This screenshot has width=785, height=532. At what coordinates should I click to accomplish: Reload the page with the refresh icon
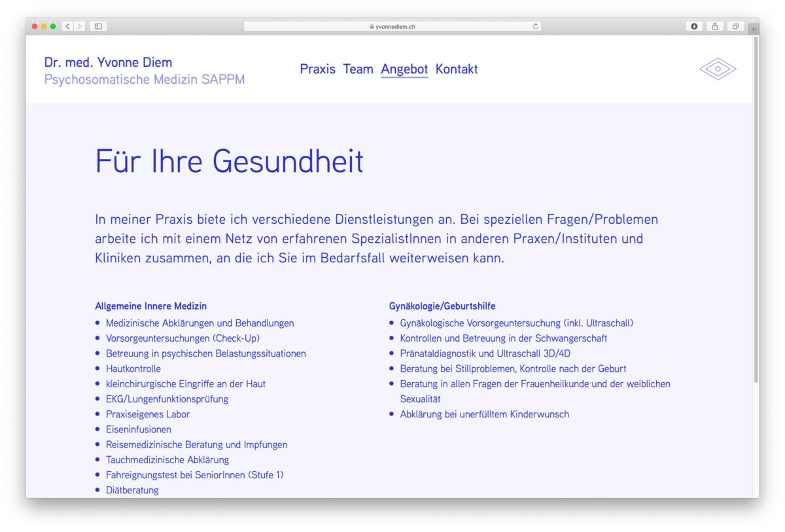tap(535, 27)
